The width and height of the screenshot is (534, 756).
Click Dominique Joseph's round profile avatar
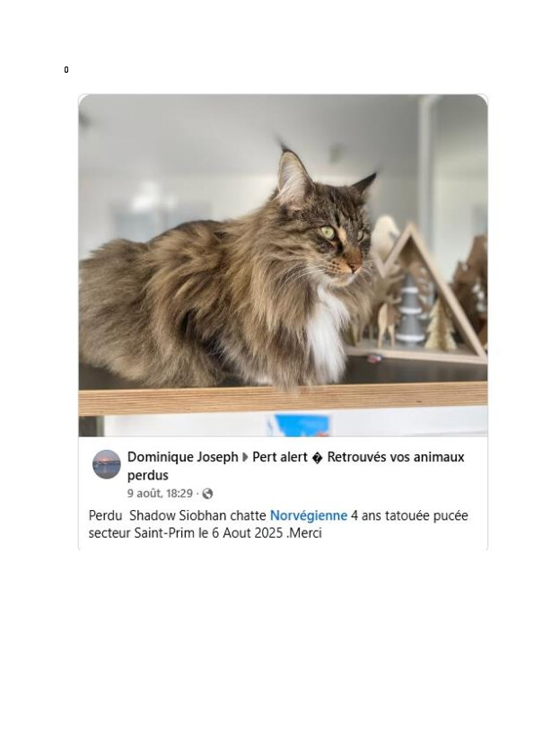point(107,465)
